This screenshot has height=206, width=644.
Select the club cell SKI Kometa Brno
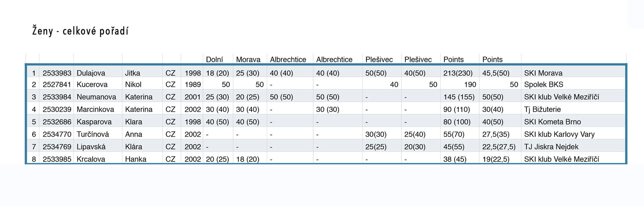click(x=552, y=122)
